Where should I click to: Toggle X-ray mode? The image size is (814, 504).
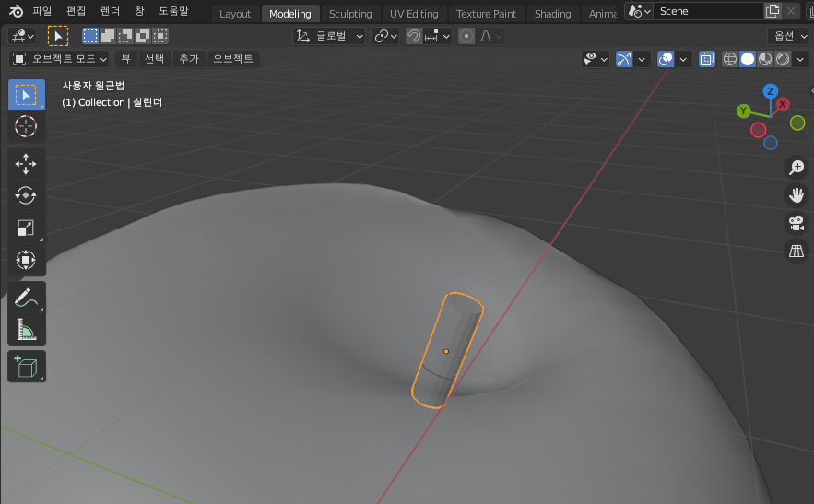[x=707, y=59]
